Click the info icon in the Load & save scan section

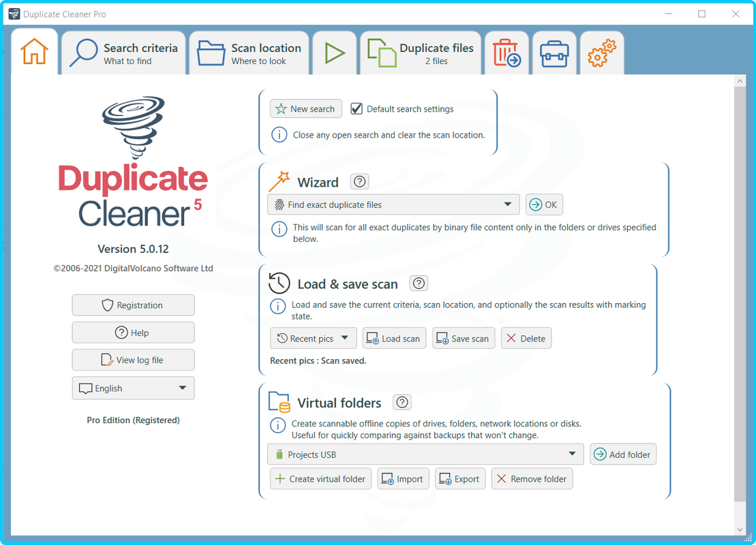click(x=277, y=306)
